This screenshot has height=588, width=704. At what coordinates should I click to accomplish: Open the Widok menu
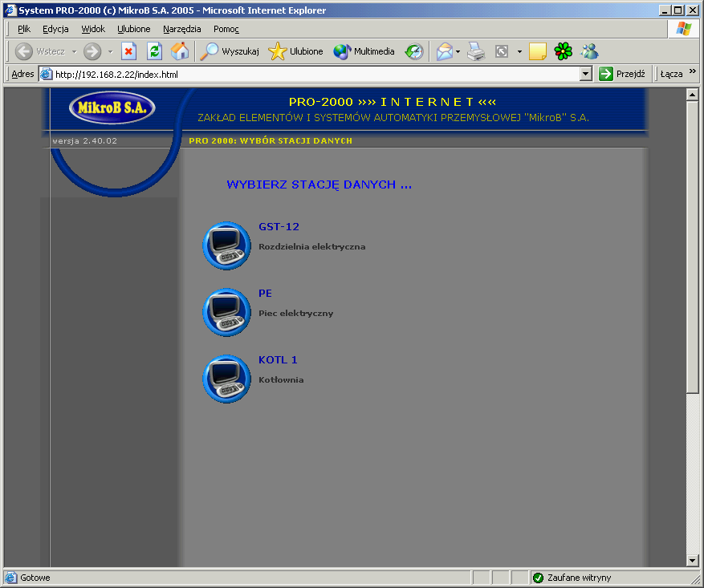pyautogui.click(x=93, y=29)
